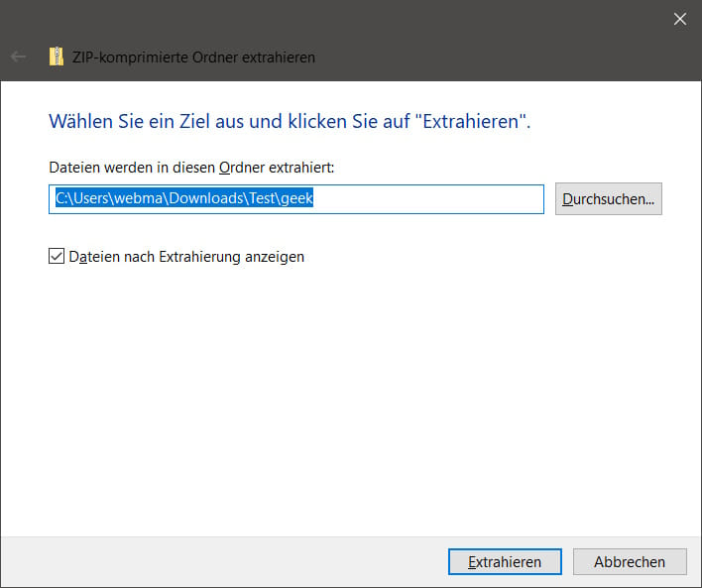Click the back arrow in the title bar
Viewport: 702px width, 588px height.
click(19, 57)
